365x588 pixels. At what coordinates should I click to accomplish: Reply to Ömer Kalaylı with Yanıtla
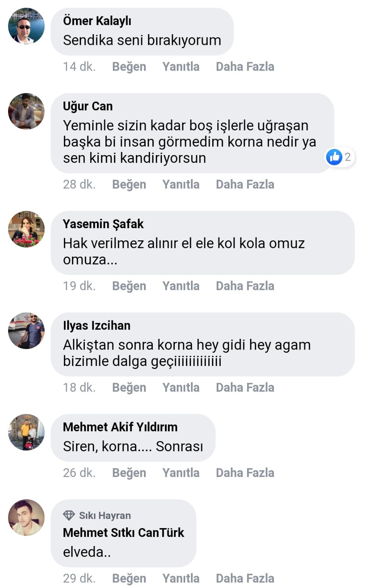tap(181, 67)
